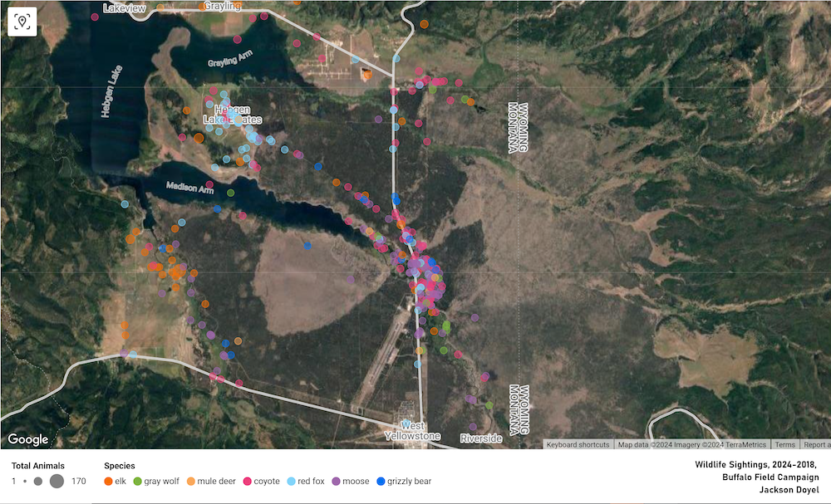The height and width of the screenshot is (504, 831).
Task: Open the map Terms link
Action: [x=784, y=444]
